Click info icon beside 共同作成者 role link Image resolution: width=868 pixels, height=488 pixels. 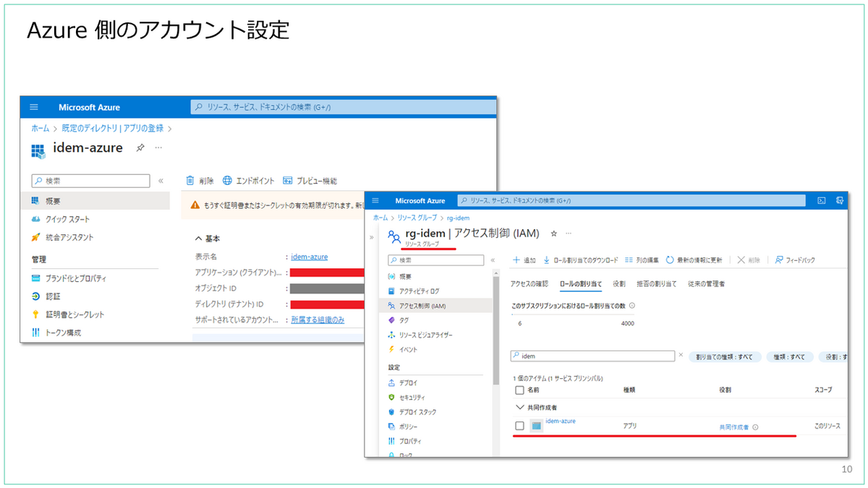pos(755,427)
